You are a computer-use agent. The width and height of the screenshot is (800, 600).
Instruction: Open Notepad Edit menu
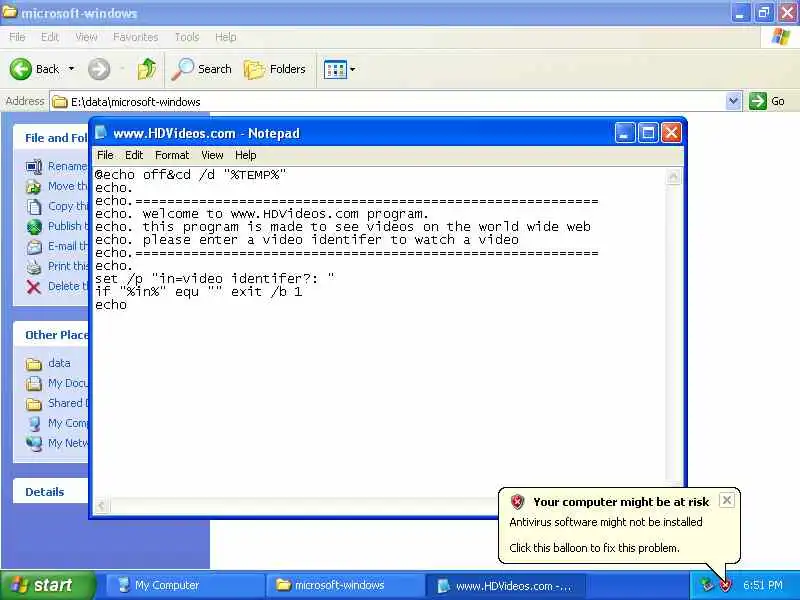[134, 155]
